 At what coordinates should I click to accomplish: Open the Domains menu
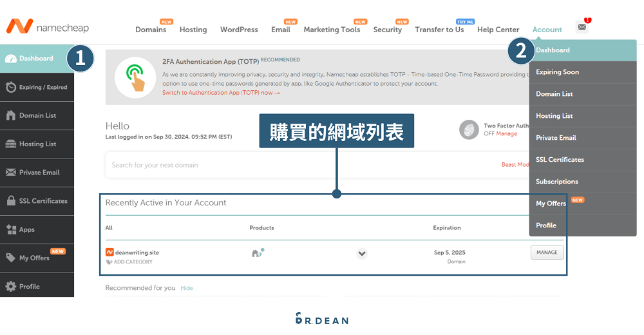[x=151, y=30]
